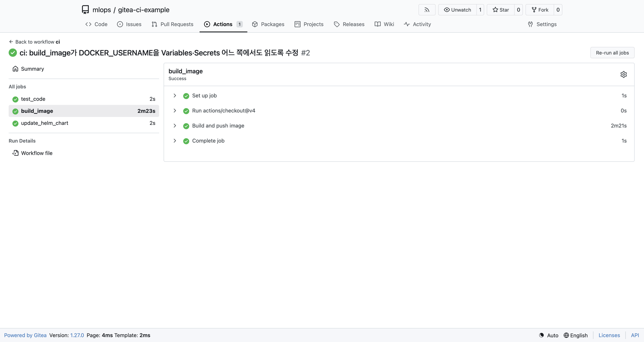Image resolution: width=644 pixels, height=342 pixels.
Task: Expand the Build and push image step
Action: pos(175,126)
